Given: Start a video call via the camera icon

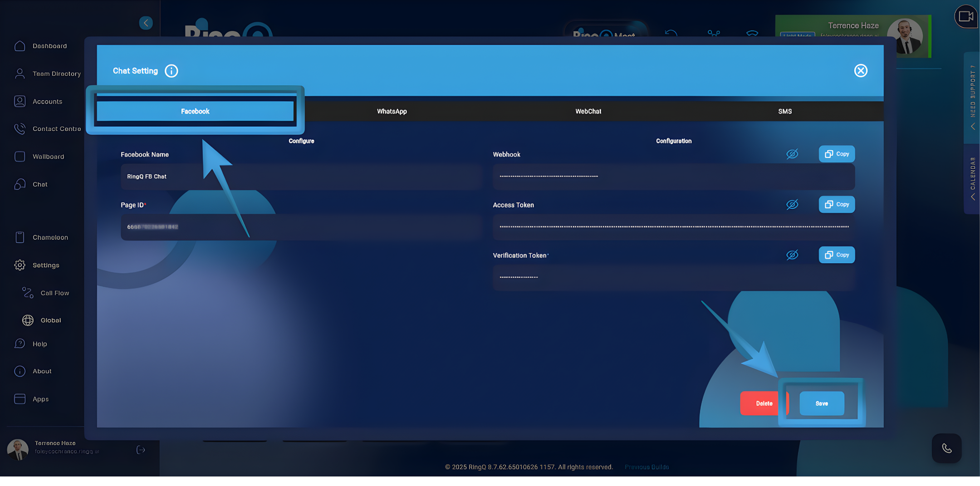Looking at the screenshot, I should pos(966,16).
